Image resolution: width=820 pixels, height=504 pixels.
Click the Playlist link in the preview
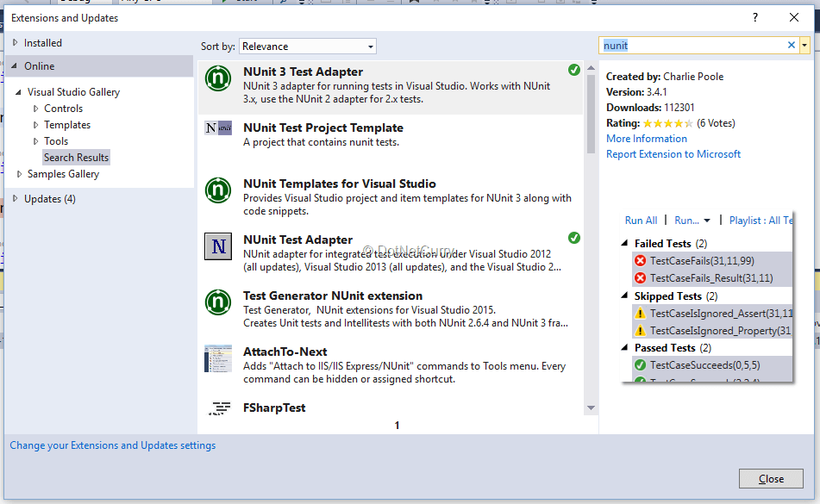coord(761,221)
